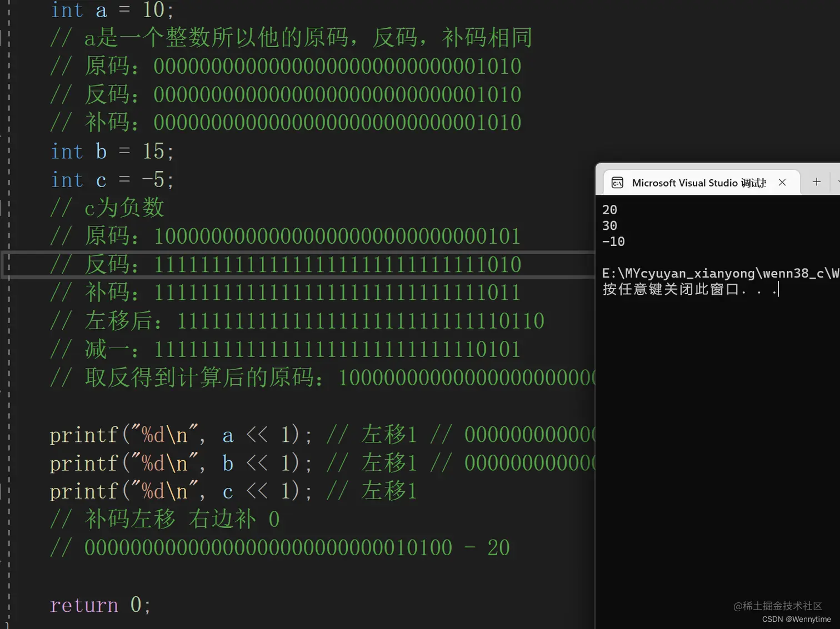Click the comment '补码左移 右边补 0'
Image resolution: width=840 pixels, height=629 pixels.
(164, 519)
